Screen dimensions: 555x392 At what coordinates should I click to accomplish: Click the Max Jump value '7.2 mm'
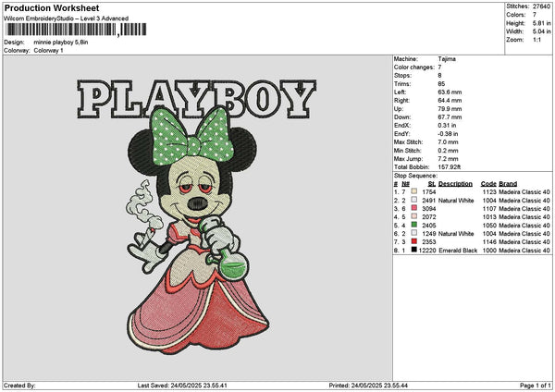point(448,159)
